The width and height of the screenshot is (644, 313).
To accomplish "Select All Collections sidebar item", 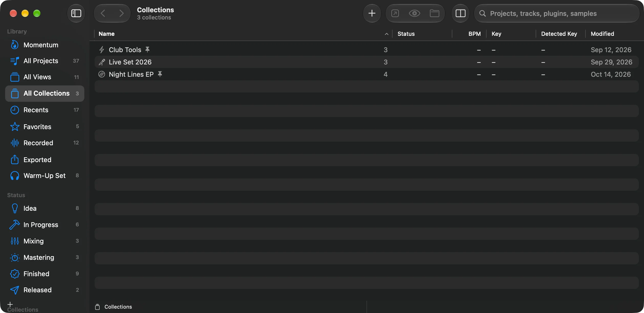I will [x=45, y=94].
